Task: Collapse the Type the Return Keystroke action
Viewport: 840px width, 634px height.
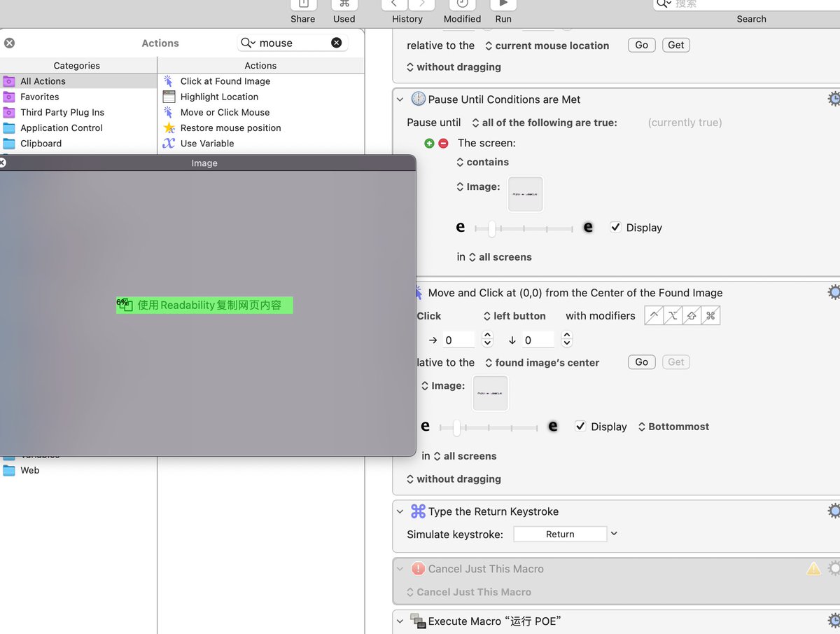Action: pyautogui.click(x=400, y=511)
